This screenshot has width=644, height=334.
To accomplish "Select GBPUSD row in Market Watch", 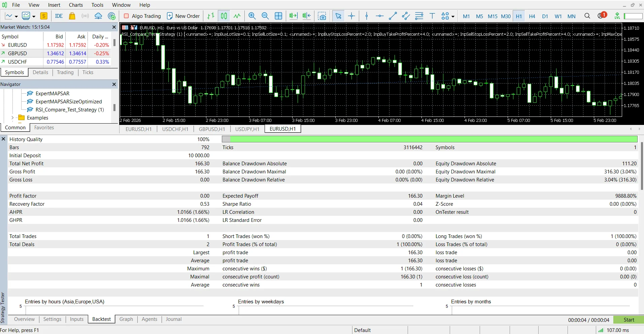I will pyautogui.click(x=56, y=53).
